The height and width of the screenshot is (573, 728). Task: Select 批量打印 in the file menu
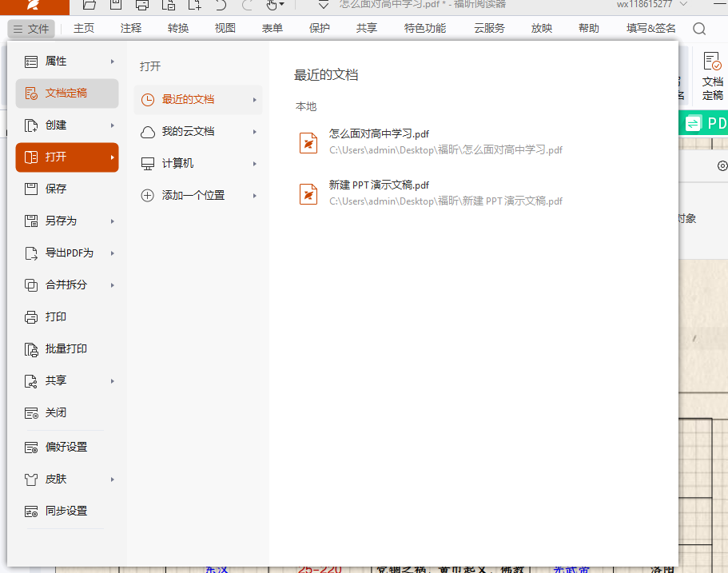(66, 348)
